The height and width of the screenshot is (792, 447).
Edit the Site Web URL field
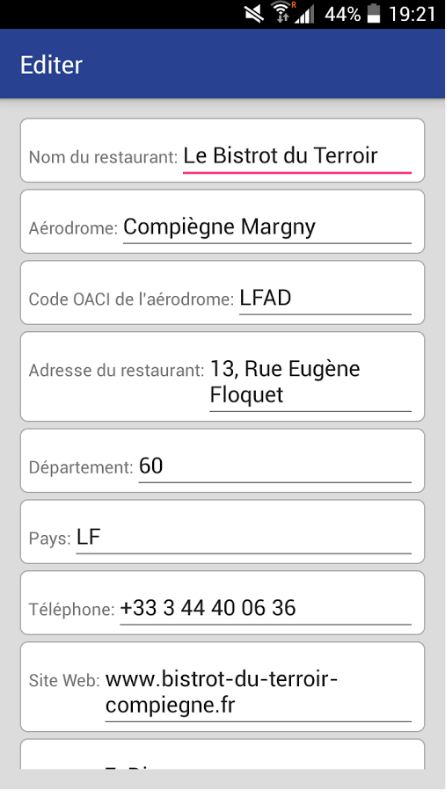[x=258, y=692]
